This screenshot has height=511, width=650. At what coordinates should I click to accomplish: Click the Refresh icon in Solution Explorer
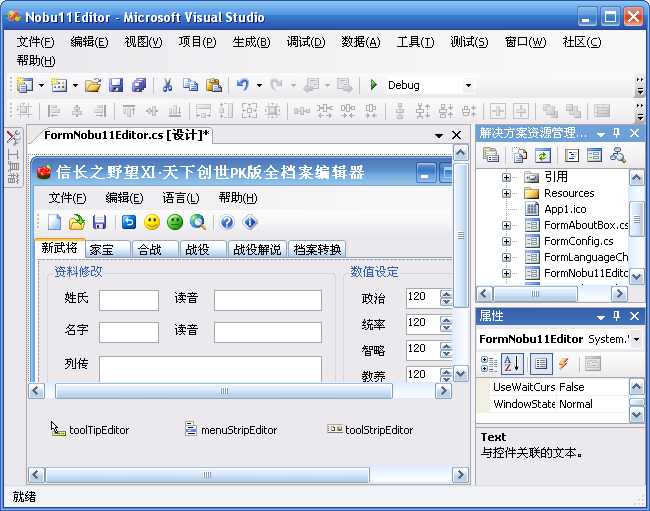point(543,156)
